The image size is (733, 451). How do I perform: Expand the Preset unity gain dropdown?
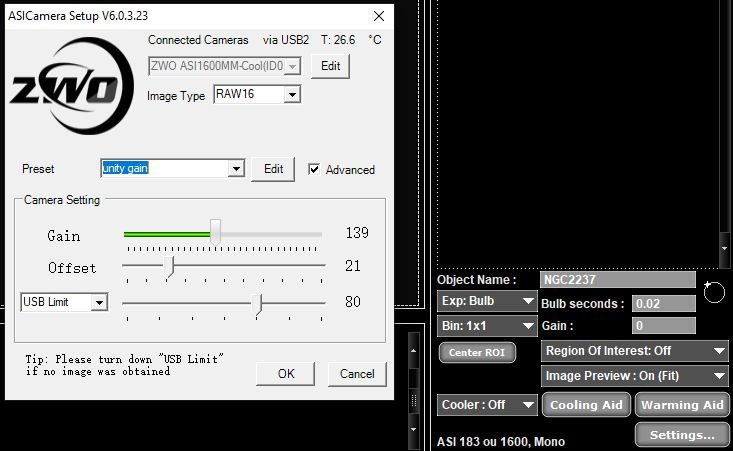point(236,168)
